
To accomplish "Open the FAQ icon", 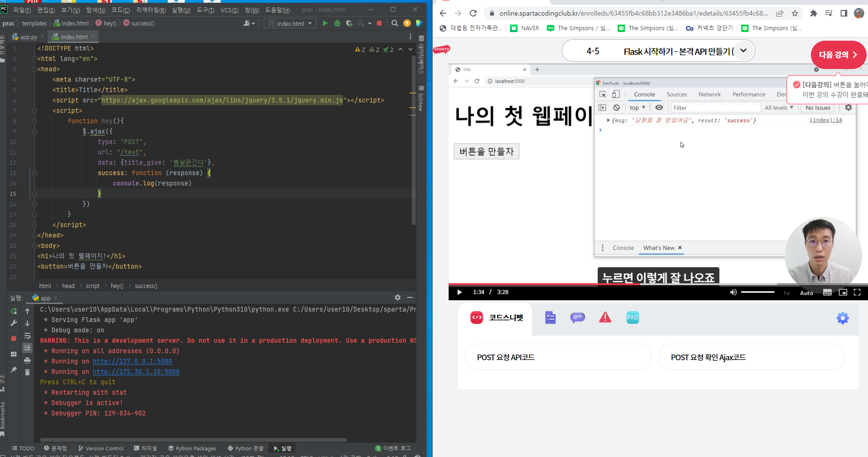I will 633,317.
